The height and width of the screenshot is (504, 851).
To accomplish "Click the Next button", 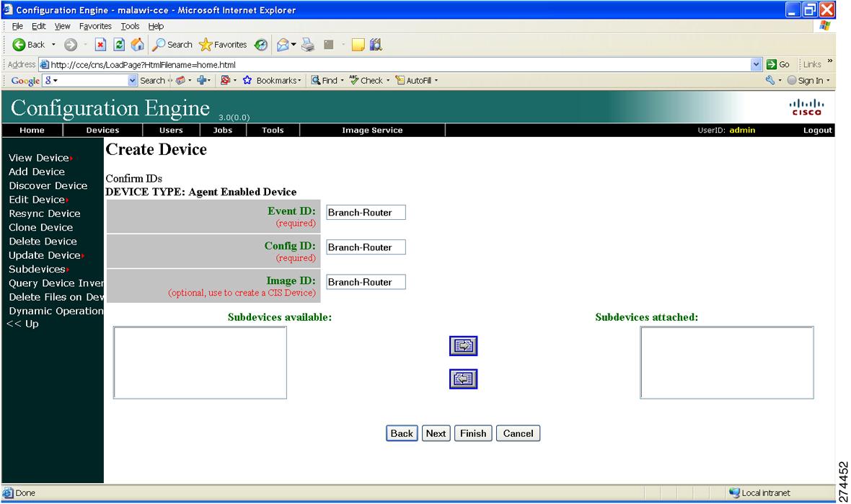I will click(x=436, y=433).
